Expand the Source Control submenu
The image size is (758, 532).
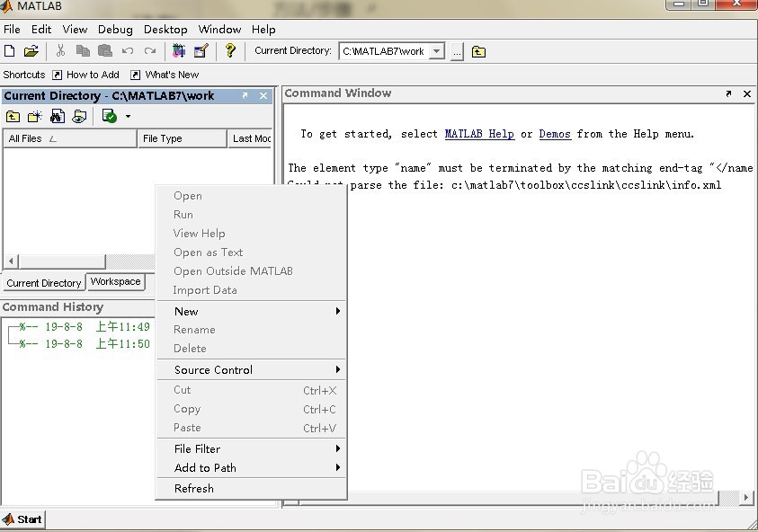(252, 369)
